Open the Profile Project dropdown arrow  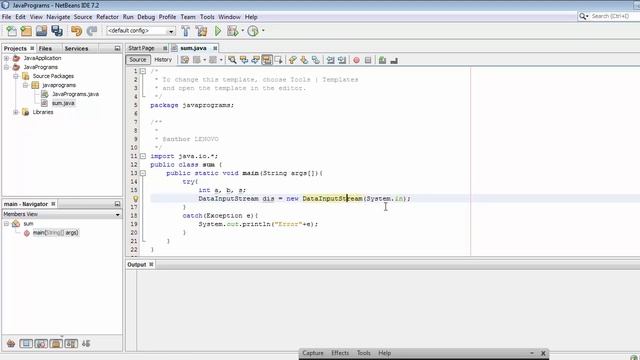[263, 31]
